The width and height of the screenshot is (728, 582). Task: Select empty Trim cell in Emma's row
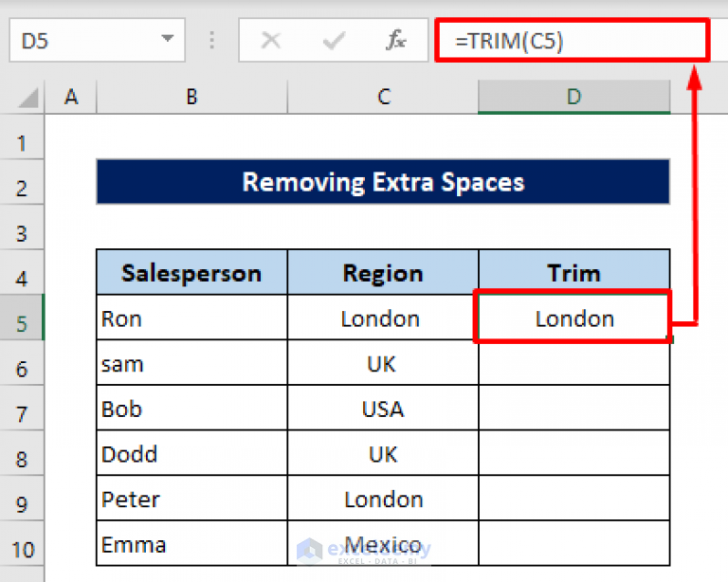coord(573,543)
